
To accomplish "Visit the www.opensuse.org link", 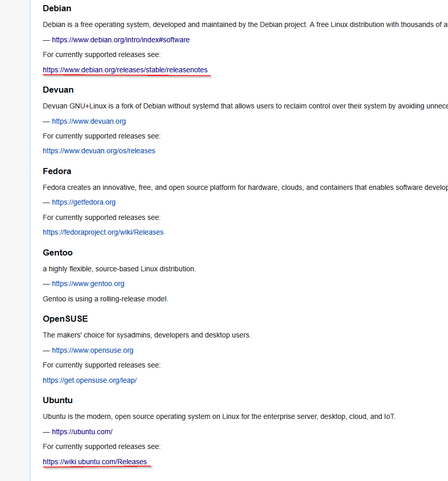I will point(92,350).
